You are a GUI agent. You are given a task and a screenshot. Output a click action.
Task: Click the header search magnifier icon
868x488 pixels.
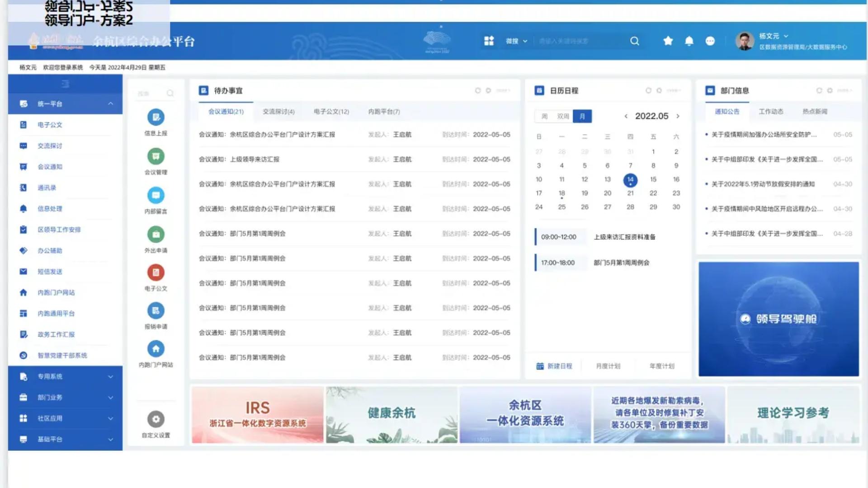(x=635, y=41)
